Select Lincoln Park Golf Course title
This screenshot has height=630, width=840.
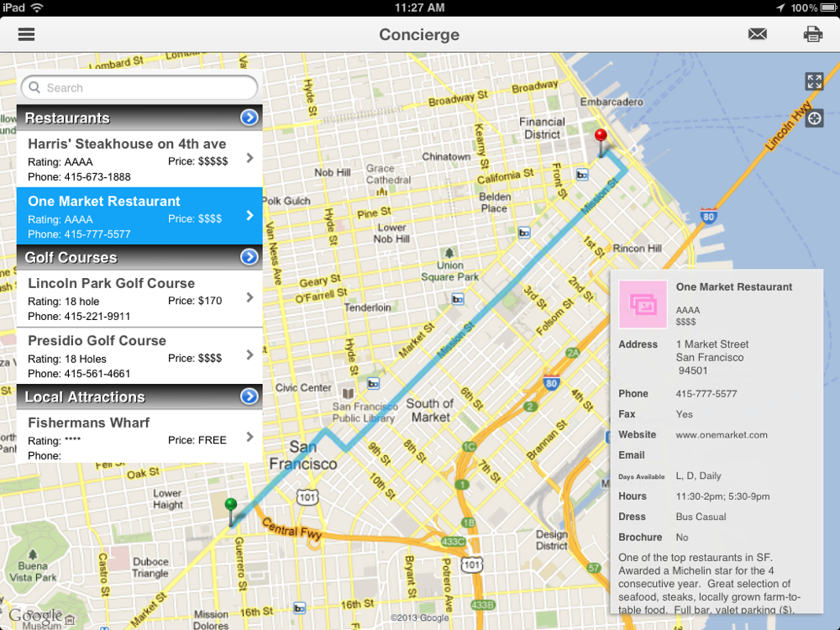click(x=112, y=283)
